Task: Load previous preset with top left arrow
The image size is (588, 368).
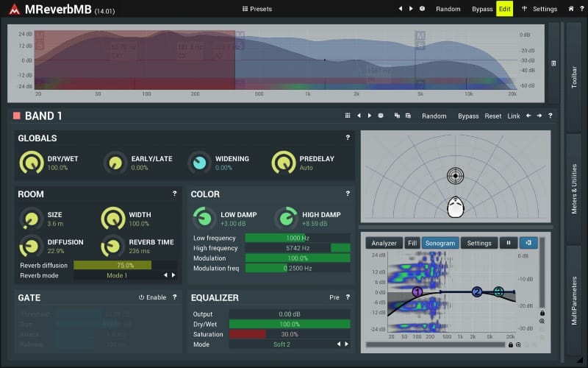Action: [400, 9]
